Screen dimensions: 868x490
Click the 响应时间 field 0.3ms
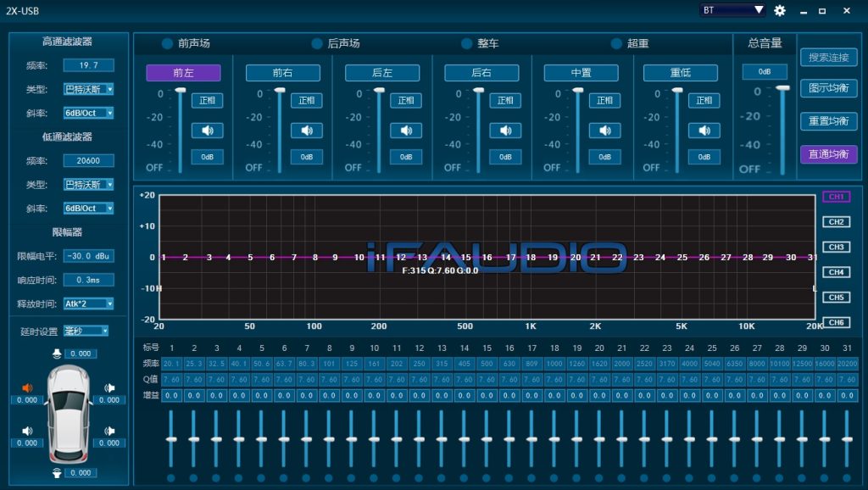pyautogui.click(x=88, y=280)
